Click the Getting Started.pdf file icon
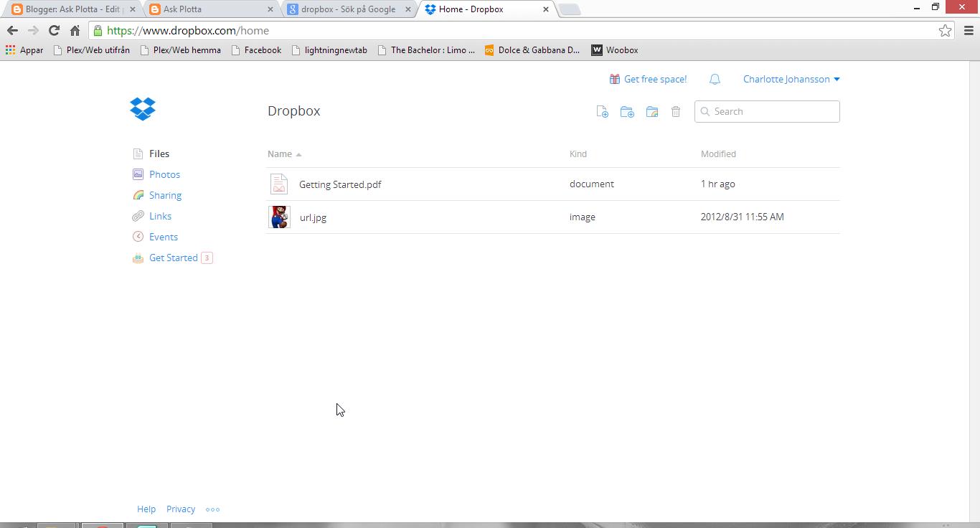This screenshot has width=980, height=528. (x=279, y=184)
